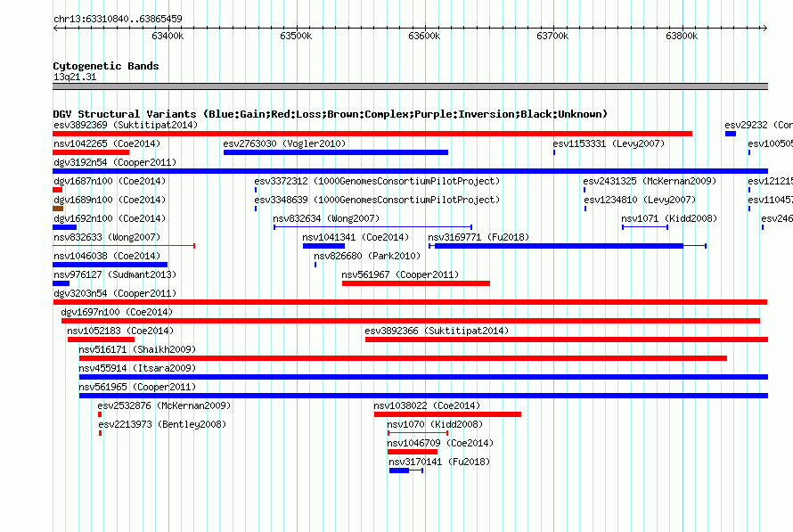Open the esv3892366 (Suktitipat2014) label
This screenshot has height=532, width=793.
437,331
